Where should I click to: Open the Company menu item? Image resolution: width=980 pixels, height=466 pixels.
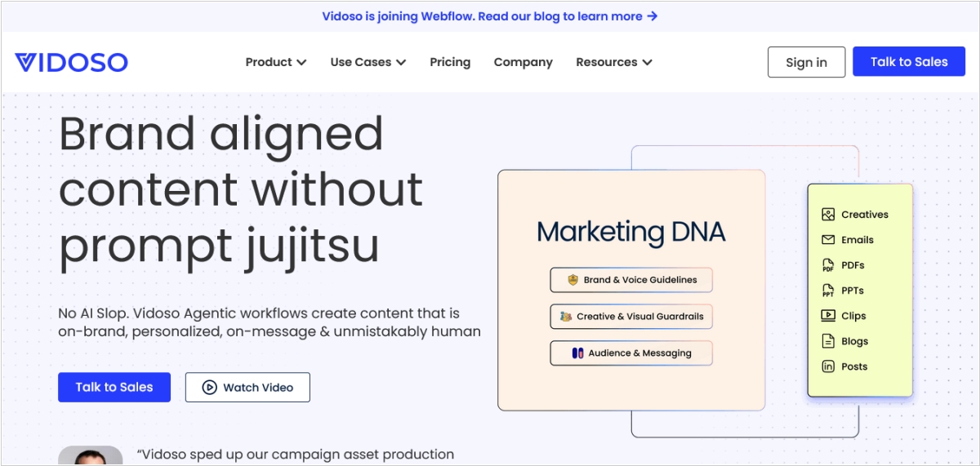[523, 62]
